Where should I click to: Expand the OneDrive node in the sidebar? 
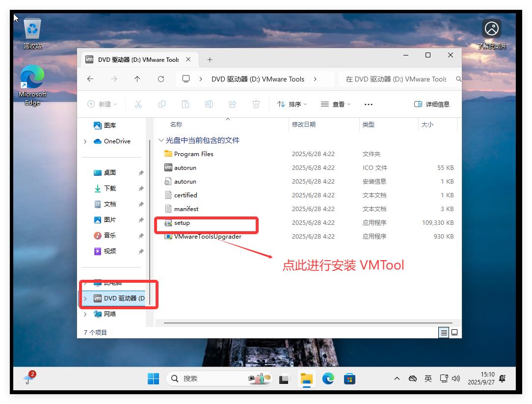85,141
